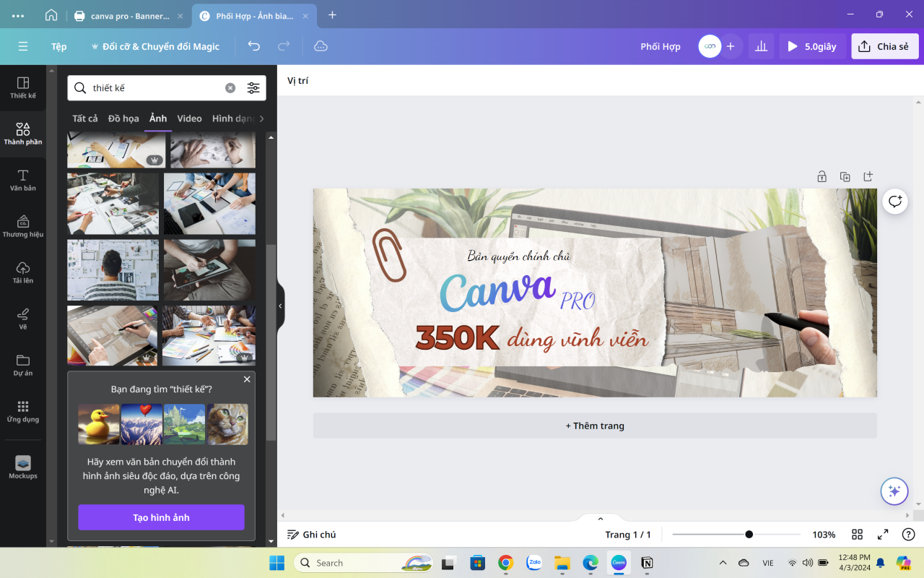Open the Thiết kế sidebar panel
This screenshot has width=924, height=578.
[23, 87]
